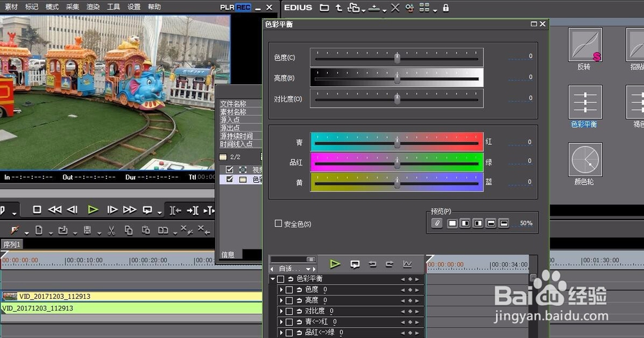Viewport: 644px width, 338px height.
Task: Click undo arrow in keyframe panel toolbar
Action: [372, 264]
